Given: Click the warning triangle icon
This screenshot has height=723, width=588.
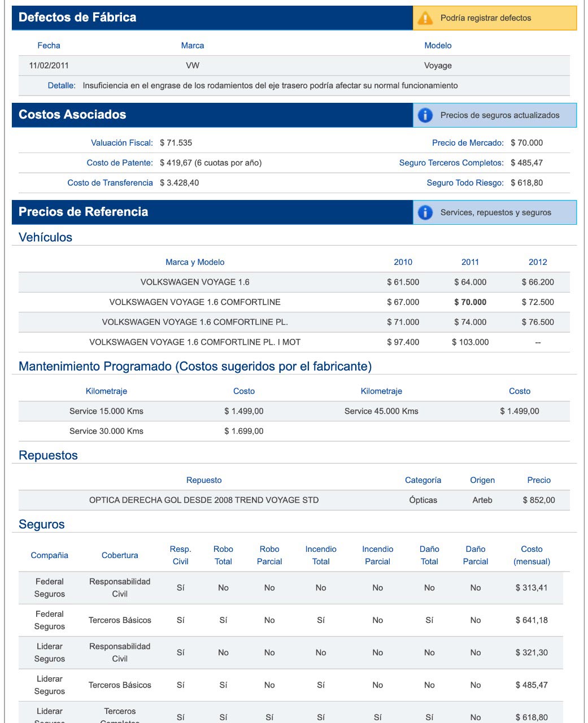Looking at the screenshot, I should click(425, 18).
